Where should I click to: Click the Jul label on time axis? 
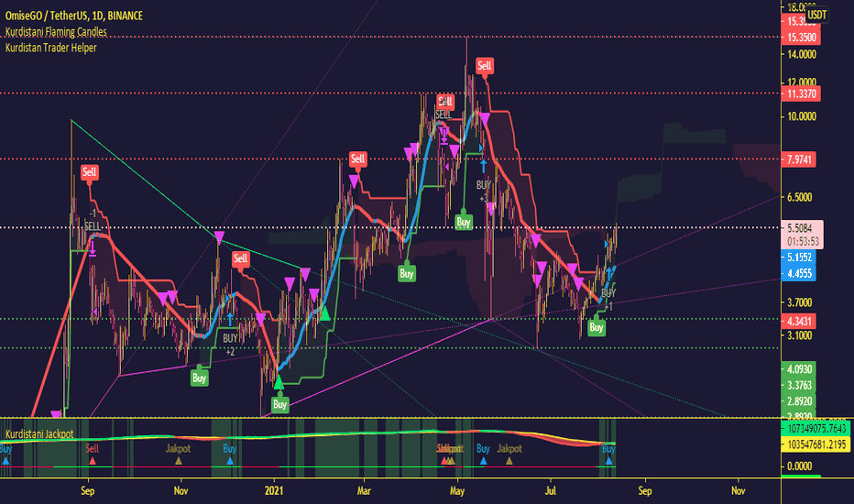[551, 491]
